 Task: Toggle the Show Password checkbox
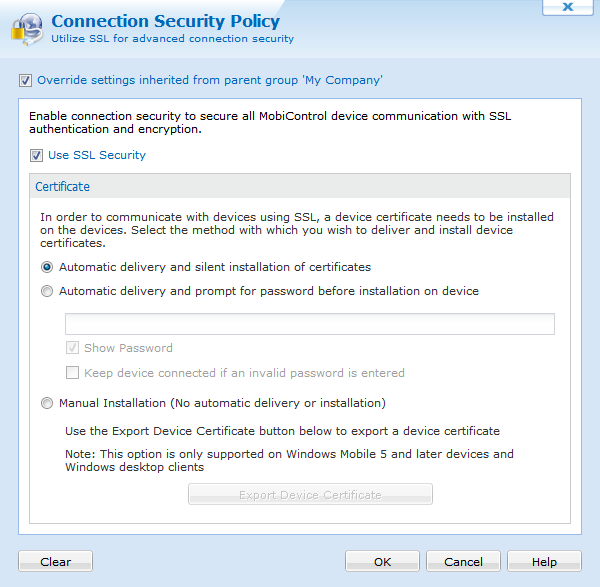tap(72, 348)
